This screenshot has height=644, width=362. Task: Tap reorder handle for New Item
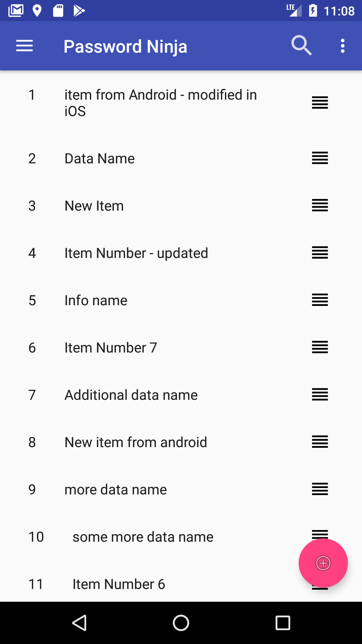[x=320, y=205]
